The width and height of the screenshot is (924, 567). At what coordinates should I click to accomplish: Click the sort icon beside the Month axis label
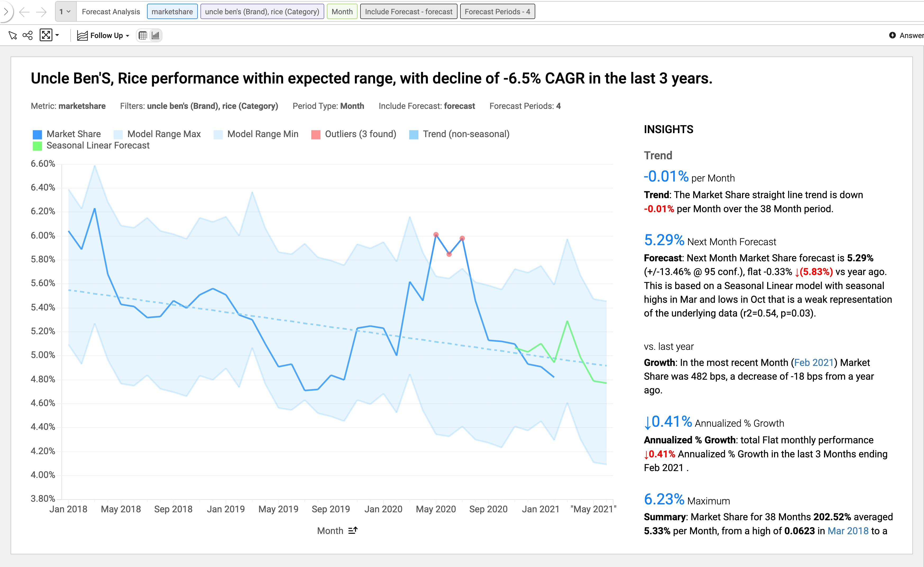click(353, 530)
